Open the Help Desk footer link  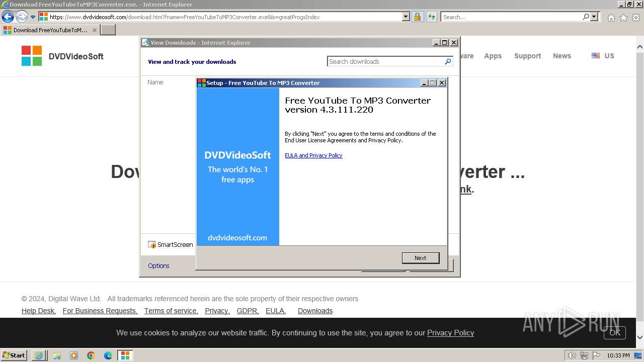click(x=39, y=311)
